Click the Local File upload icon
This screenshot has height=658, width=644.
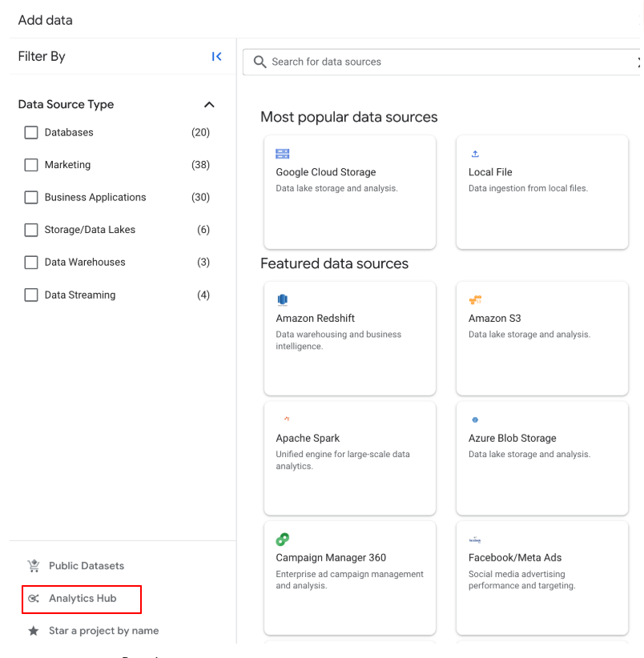tap(475, 154)
